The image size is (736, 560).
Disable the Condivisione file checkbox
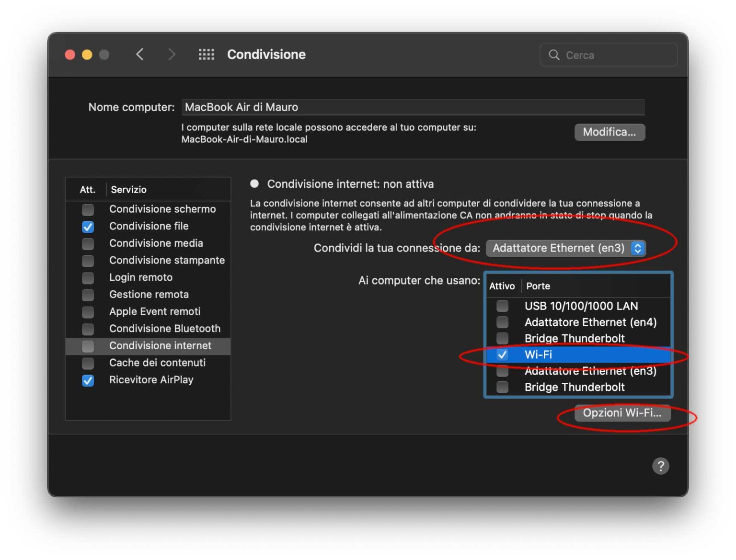88,227
